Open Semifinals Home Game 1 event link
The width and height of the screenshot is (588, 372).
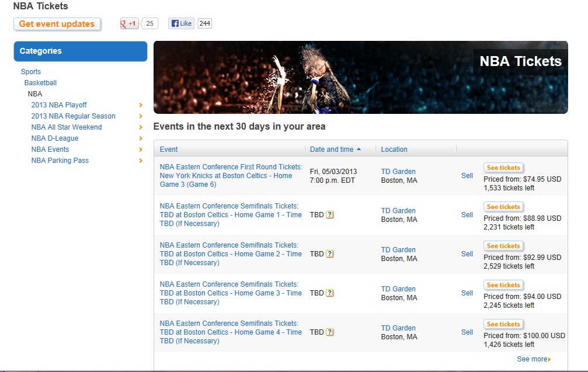click(x=231, y=215)
